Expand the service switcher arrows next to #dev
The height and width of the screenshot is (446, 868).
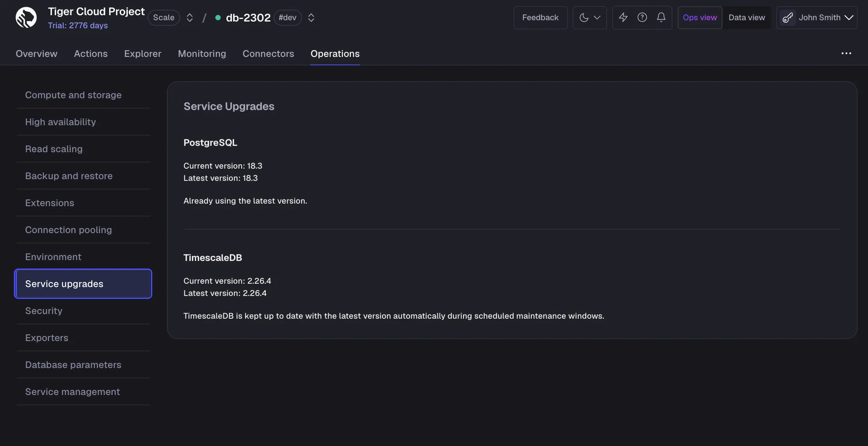[x=311, y=18]
